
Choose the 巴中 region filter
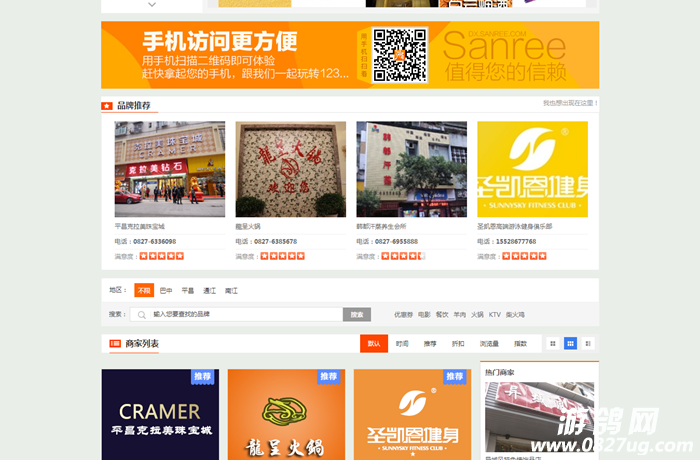[166, 290]
